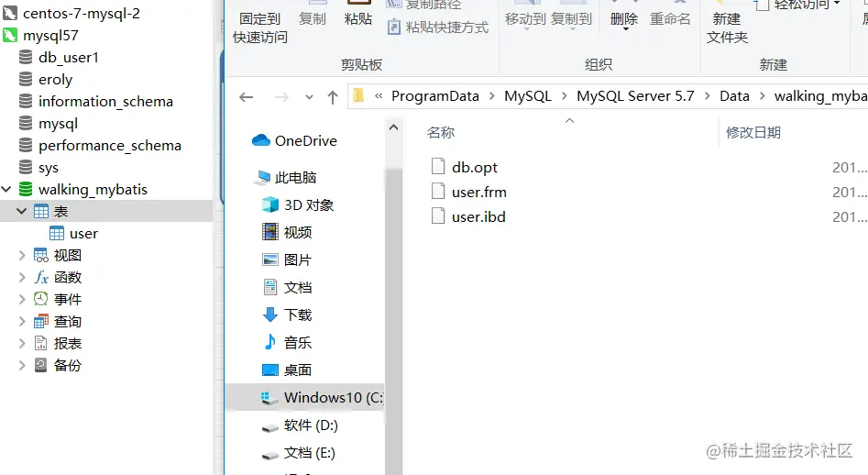868x475 pixels.
Task: Click the 表 tables grid icon
Action: [41, 212]
